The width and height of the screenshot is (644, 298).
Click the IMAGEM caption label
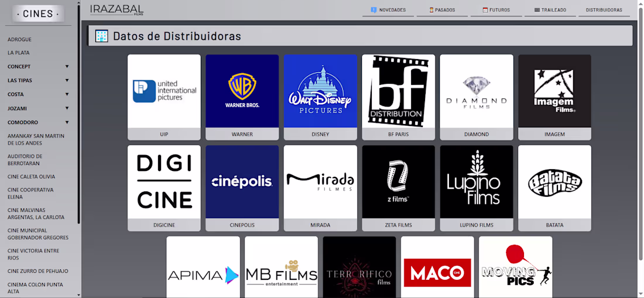point(555,134)
